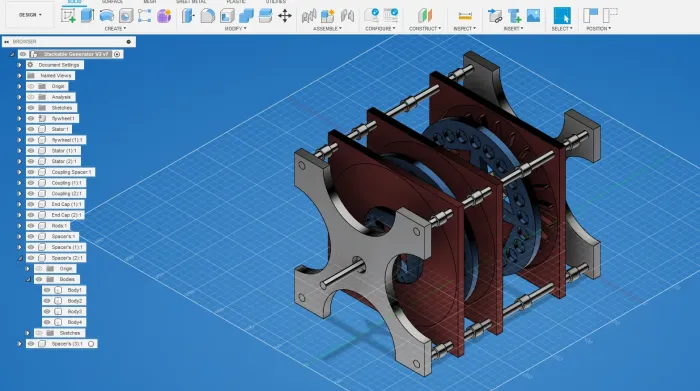Switch to the Sheet Metal tab

tap(191, 2)
